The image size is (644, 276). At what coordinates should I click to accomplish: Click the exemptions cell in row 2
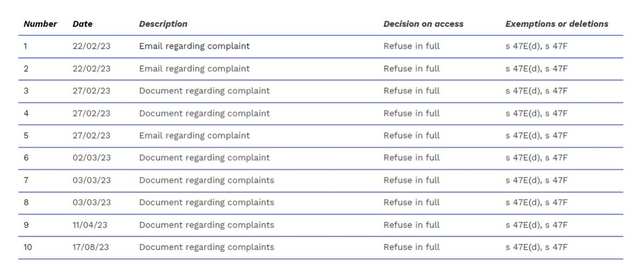536,69
